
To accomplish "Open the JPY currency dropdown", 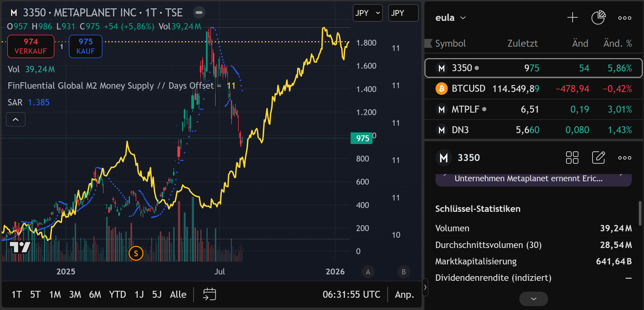I will click(368, 13).
